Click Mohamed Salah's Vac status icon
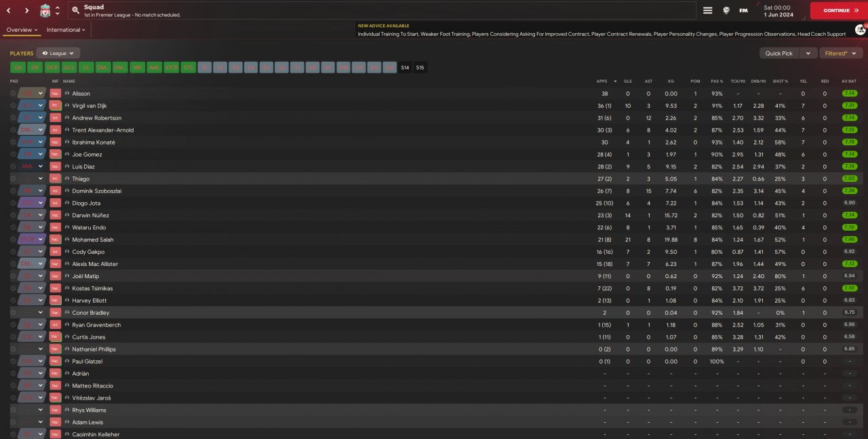Screen dimensions: 868x439 (55, 240)
